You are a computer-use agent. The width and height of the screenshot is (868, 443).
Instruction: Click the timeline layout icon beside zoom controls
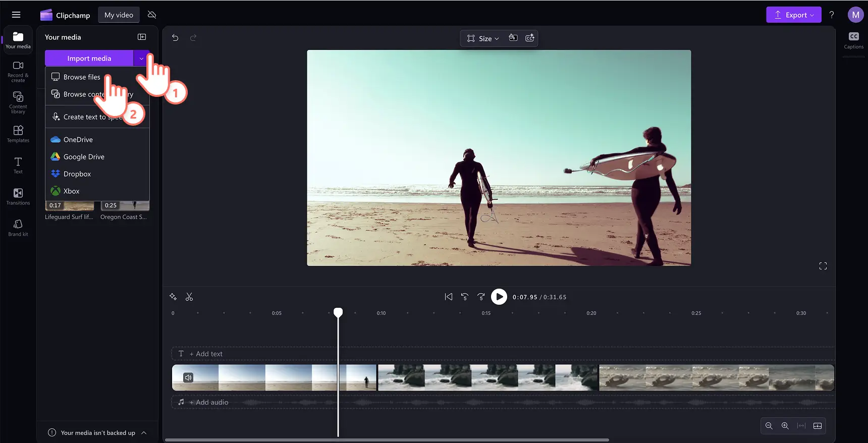818,426
